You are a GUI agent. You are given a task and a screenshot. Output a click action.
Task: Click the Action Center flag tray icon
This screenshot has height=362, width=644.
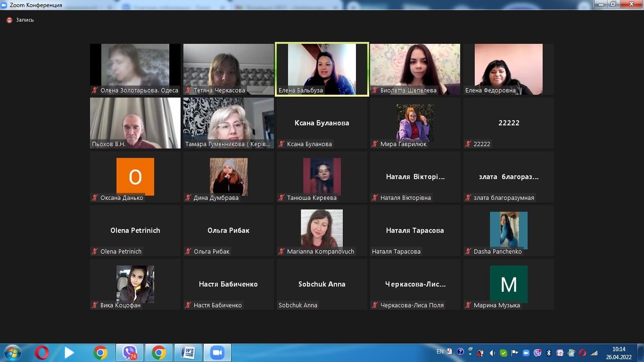click(x=515, y=353)
